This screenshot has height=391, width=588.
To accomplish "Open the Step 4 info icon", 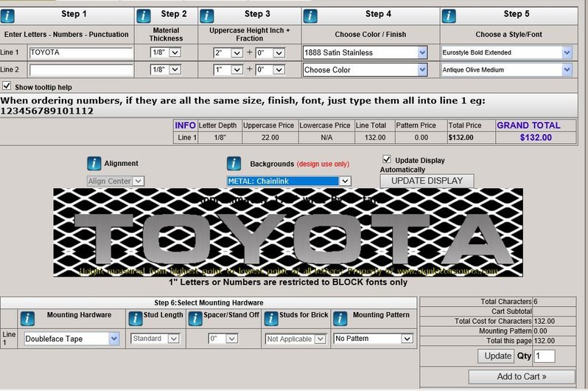I will tap(310, 15).
